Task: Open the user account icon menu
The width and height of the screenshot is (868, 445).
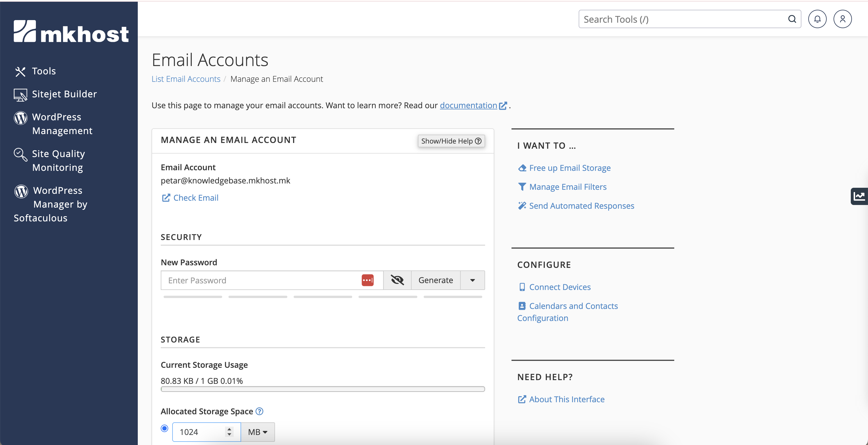Action: (x=842, y=19)
